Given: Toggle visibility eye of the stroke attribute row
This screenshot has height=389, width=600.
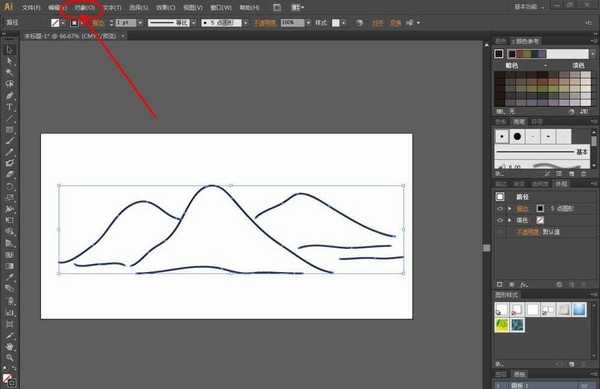Looking at the screenshot, I should click(500, 209).
